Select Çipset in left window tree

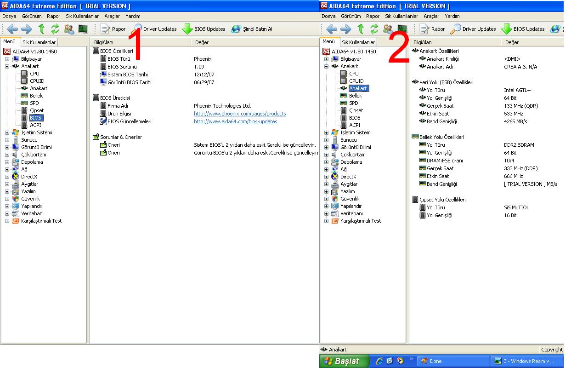coord(37,110)
